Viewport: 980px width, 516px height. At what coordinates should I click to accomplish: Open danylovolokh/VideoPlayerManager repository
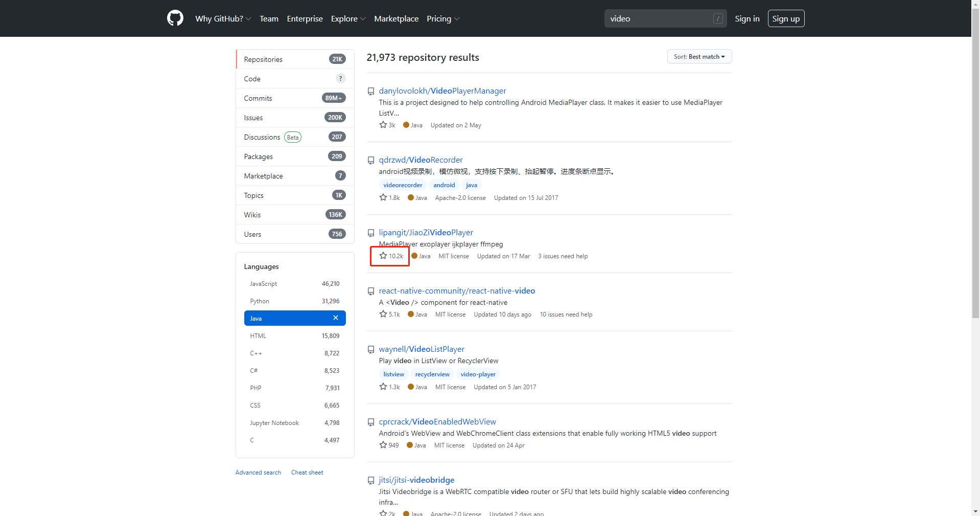(442, 91)
